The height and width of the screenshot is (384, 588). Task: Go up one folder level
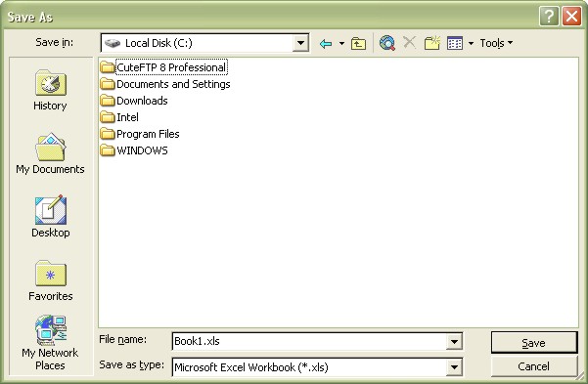point(358,43)
